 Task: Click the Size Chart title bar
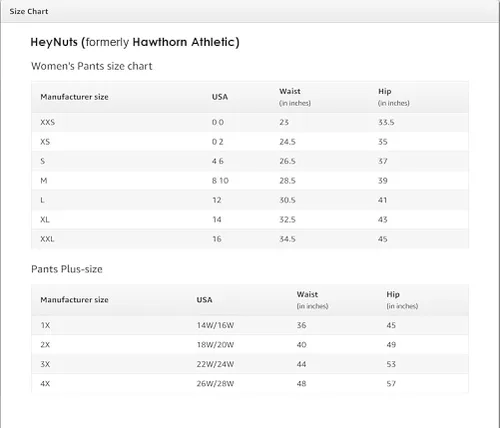(x=250, y=11)
